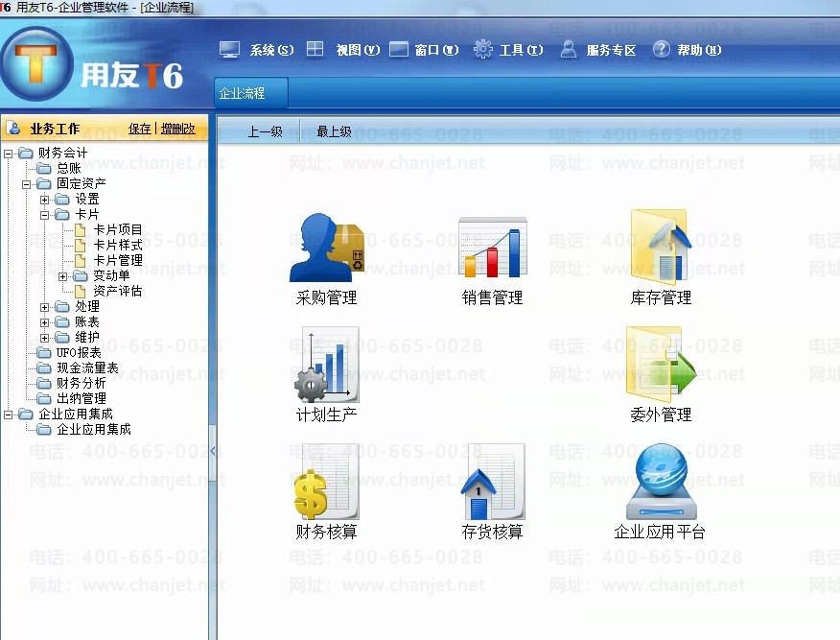Open the 工具(T) menu

521,50
